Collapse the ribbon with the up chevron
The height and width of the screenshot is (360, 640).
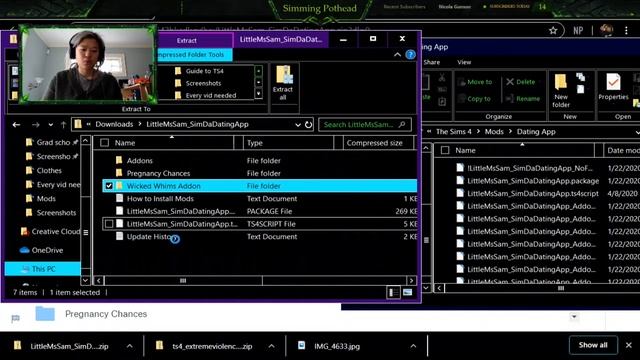pyautogui.click(x=397, y=55)
